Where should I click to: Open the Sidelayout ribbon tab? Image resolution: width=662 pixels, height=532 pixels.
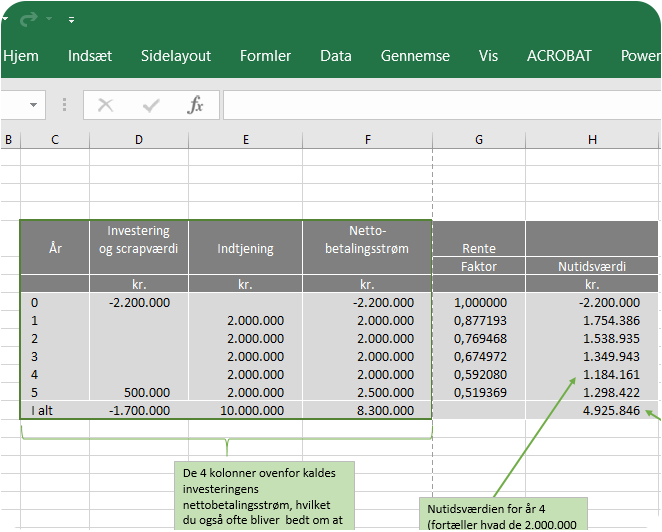[x=176, y=56]
